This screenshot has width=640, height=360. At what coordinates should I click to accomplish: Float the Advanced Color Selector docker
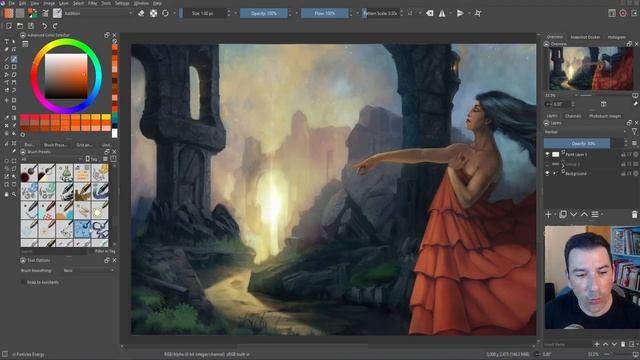pos(107,36)
